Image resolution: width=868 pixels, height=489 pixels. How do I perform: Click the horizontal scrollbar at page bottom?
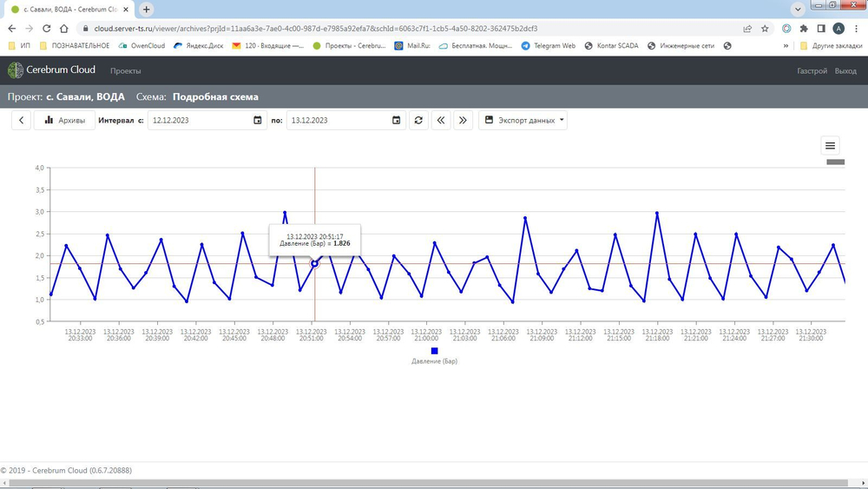point(429,483)
